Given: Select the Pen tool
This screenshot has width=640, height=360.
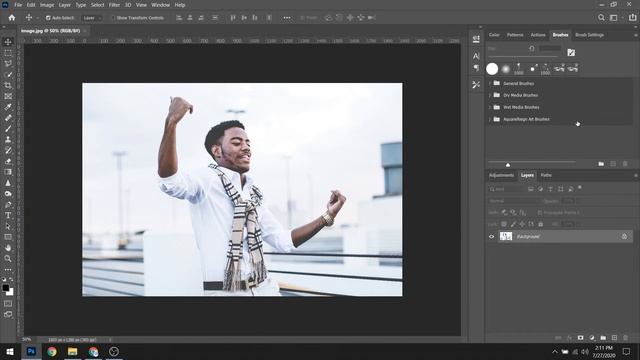Looking at the screenshot, I should pos(8,204).
